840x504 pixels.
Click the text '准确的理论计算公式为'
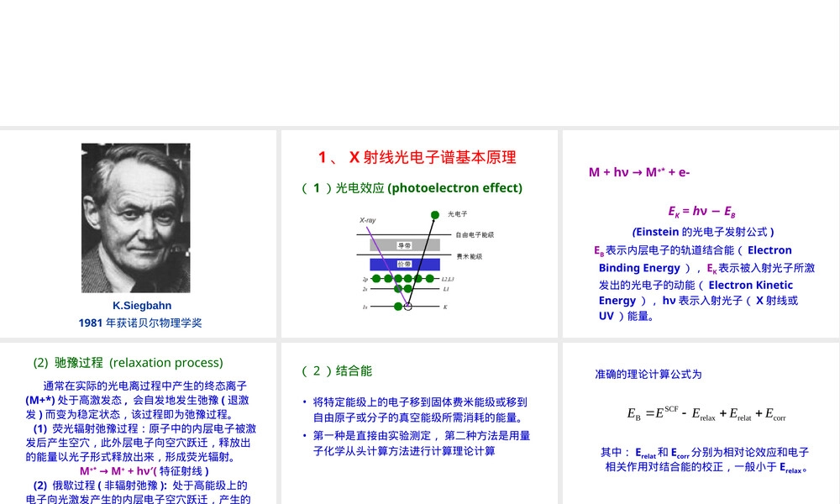point(648,375)
